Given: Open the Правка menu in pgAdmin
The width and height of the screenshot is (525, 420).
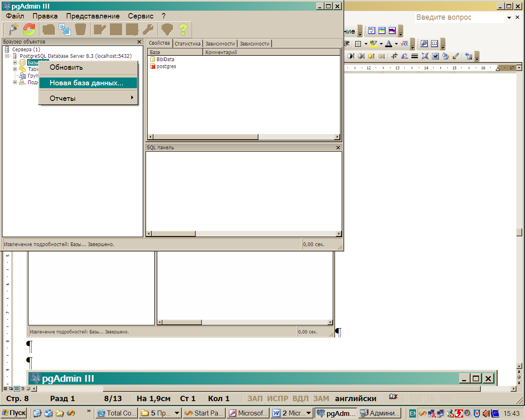Looking at the screenshot, I should pyautogui.click(x=45, y=16).
